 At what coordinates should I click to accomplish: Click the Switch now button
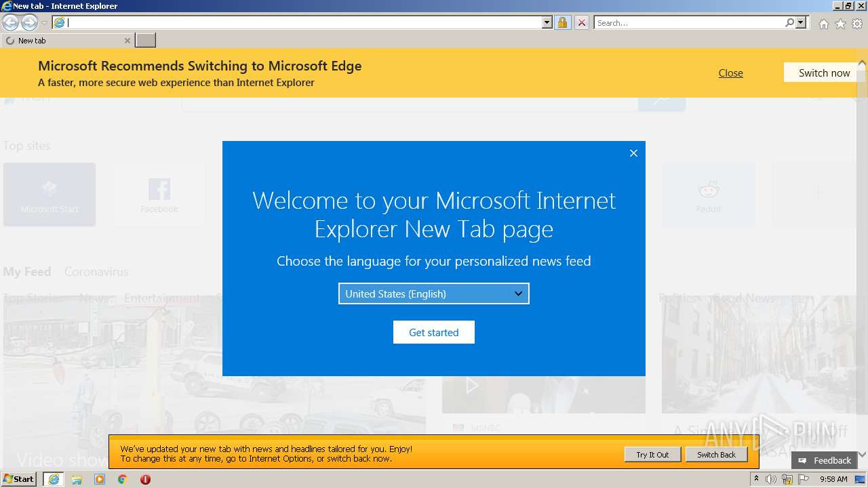(824, 73)
